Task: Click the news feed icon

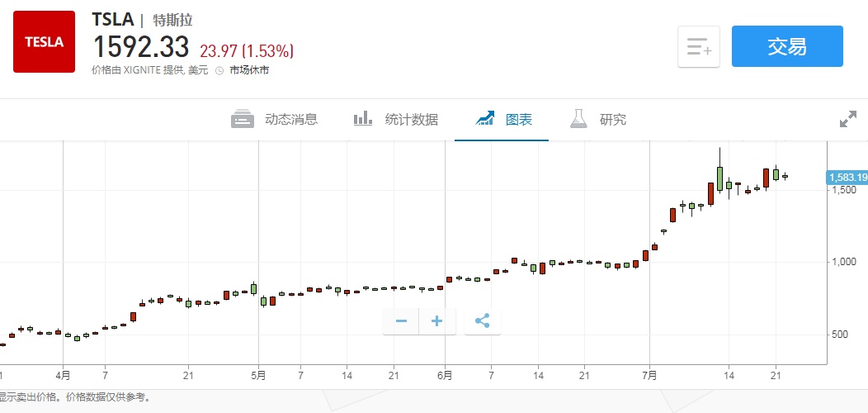Action: (243, 119)
